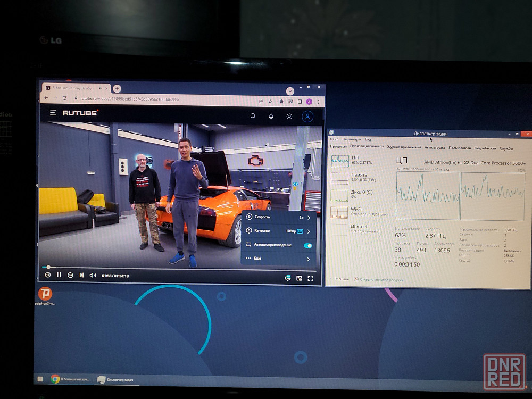Screen dimensions: 532x399
Task: Select Ethernet performance item
Action: [x=360, y=229]
